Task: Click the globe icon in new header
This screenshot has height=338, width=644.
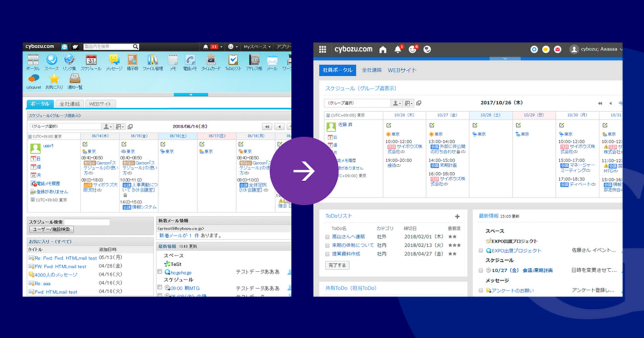Action: coord(427,49)
